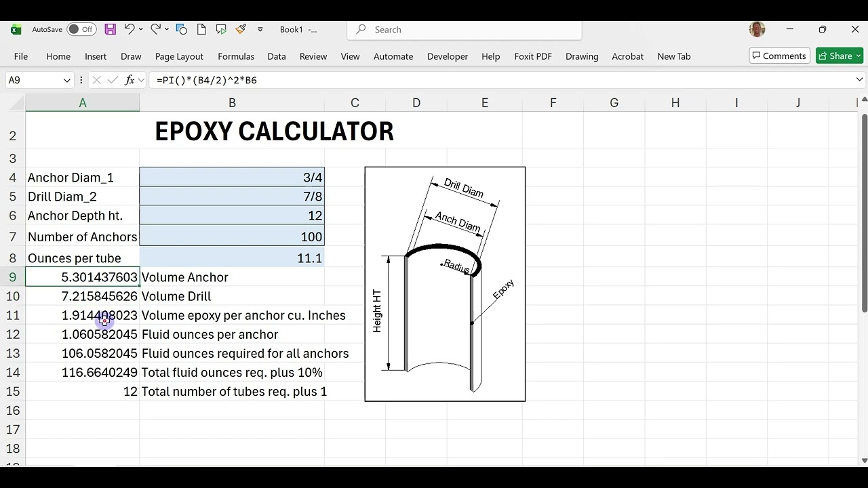Click cell with 7.215845626 value
The image size is (868, 488).
[83, 296]
